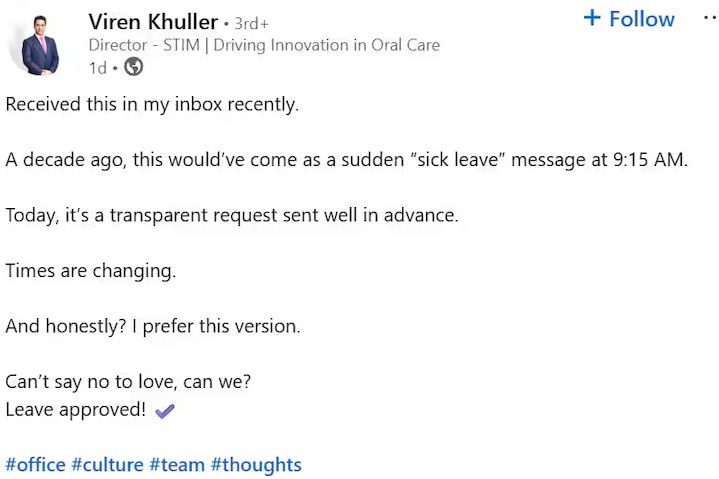Image resolution: width=719 pixels, height=479 pixels.
Task: Click the "A decade ago" sentence
Action: [x=346, y=160]
